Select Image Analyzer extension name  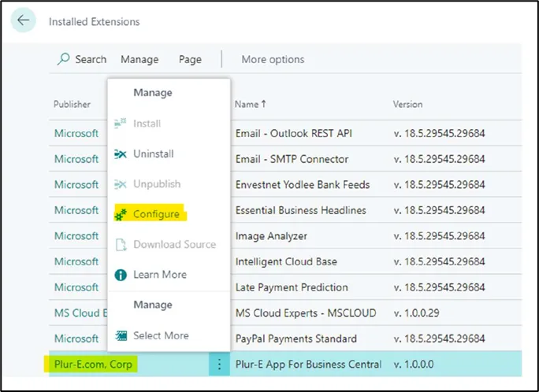pyautogui.click(x=271, y=236)
